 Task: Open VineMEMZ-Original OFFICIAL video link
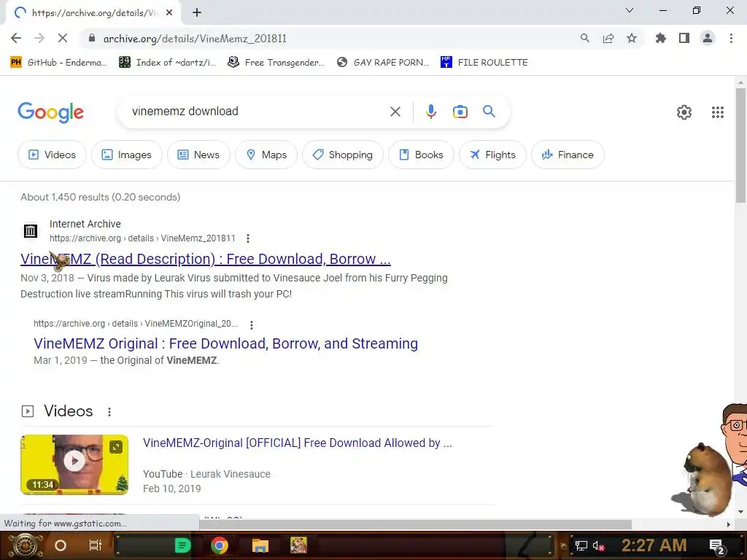click(298, 443)
